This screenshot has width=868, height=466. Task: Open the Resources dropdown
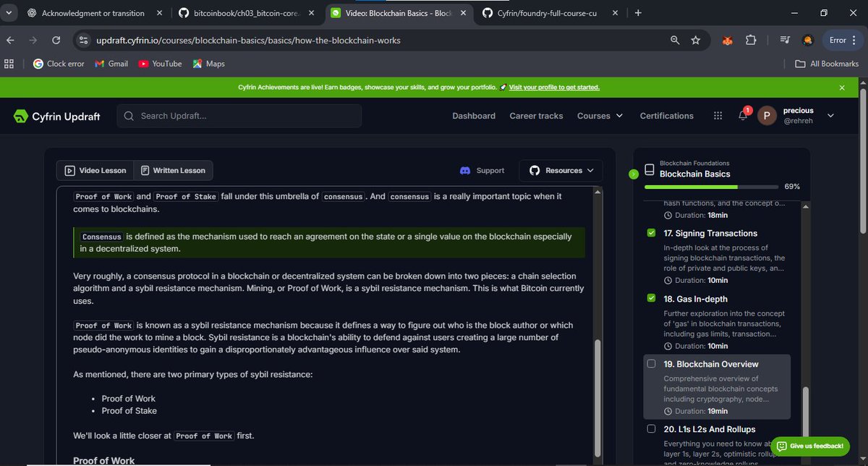point(561,171)
